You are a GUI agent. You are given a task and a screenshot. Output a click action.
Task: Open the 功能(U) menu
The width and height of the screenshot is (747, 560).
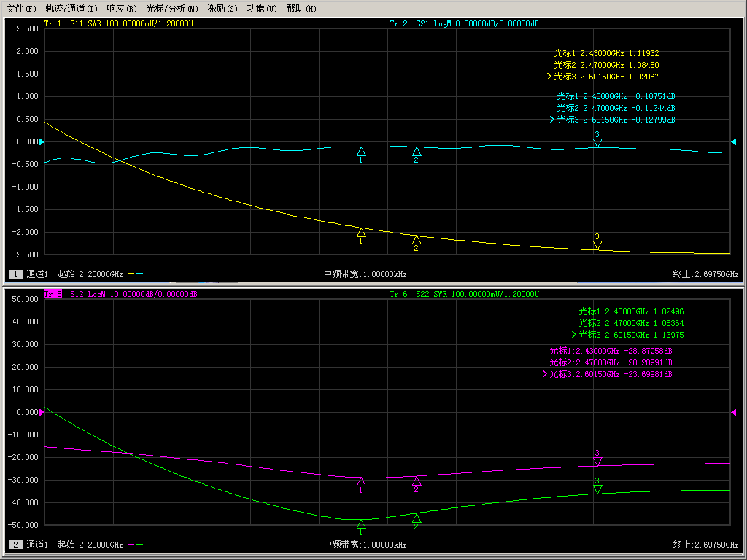(x=262, y=9)
